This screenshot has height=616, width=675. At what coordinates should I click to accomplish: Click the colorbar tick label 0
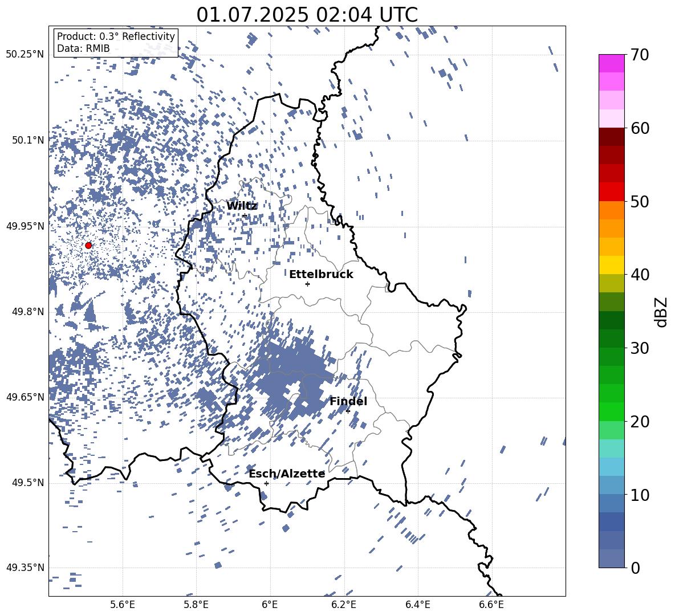pos(636,568)
